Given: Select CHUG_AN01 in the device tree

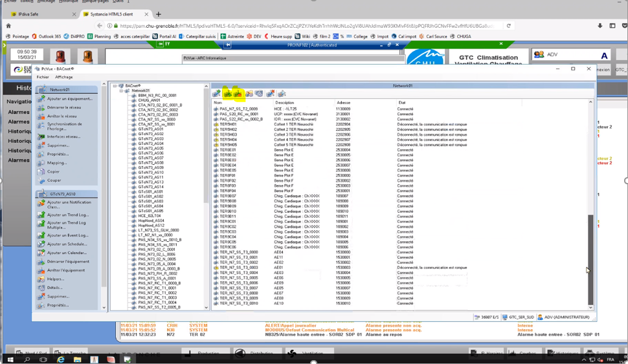Looking at the screenshot, I should click(148, 100).
